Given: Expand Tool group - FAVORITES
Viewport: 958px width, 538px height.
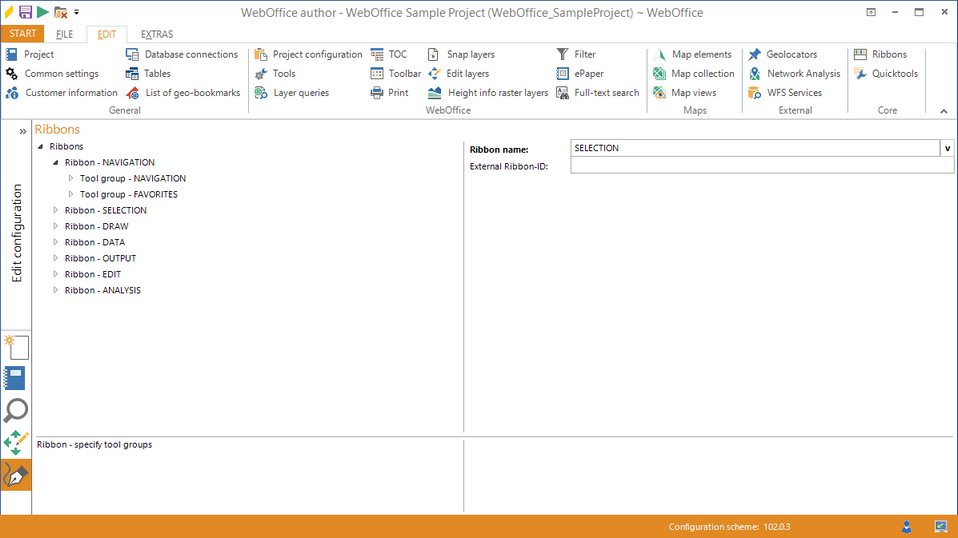Looking at the screenshot, I should tap(71, 194).
